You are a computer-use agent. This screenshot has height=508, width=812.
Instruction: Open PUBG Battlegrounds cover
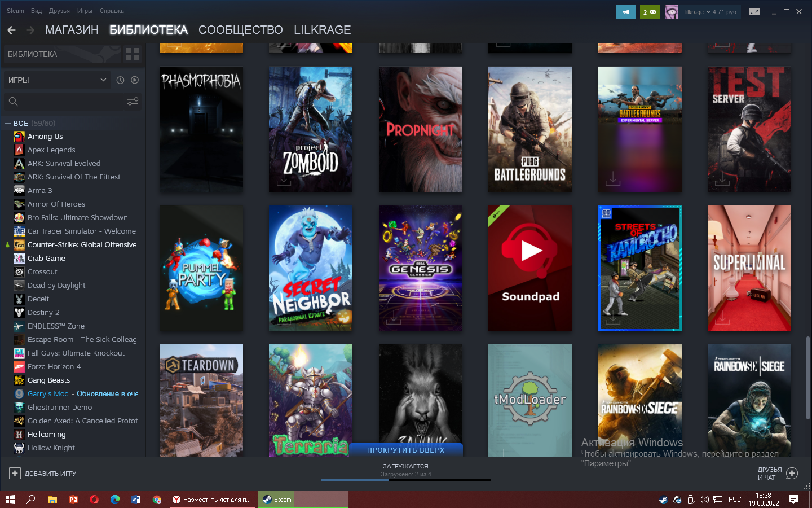(x=530, y=129)
